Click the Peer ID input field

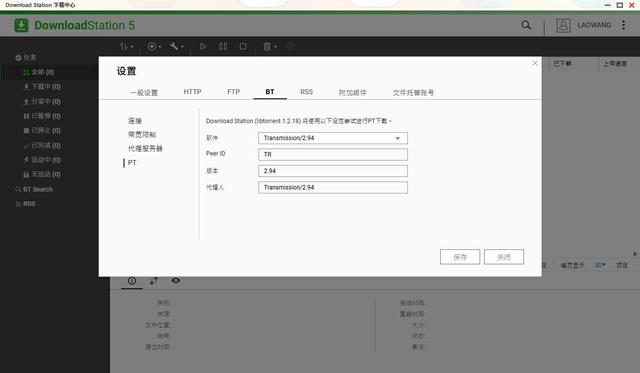pyautogui.click(x=333, y=155)
